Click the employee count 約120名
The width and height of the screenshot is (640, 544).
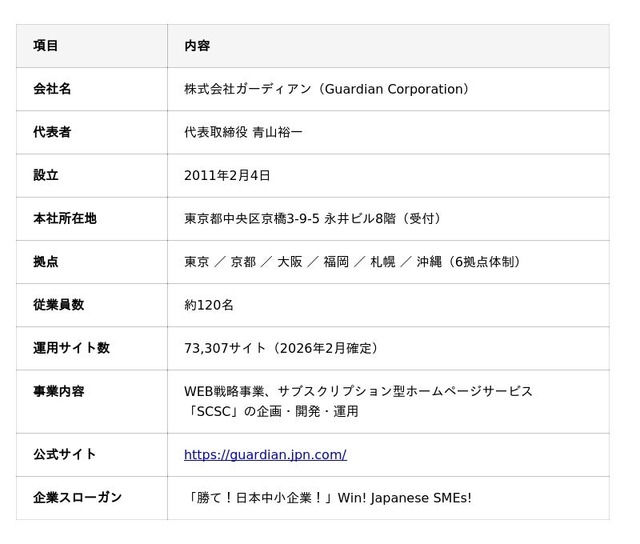[x=209, y=304]
